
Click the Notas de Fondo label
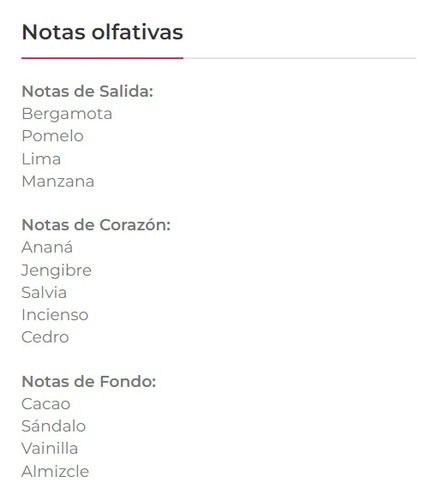coord(89,382)
